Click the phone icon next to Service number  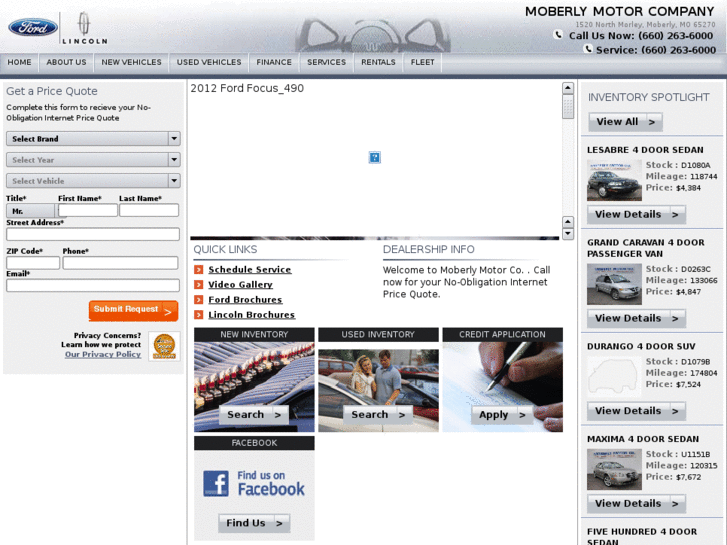pos(588,49)
